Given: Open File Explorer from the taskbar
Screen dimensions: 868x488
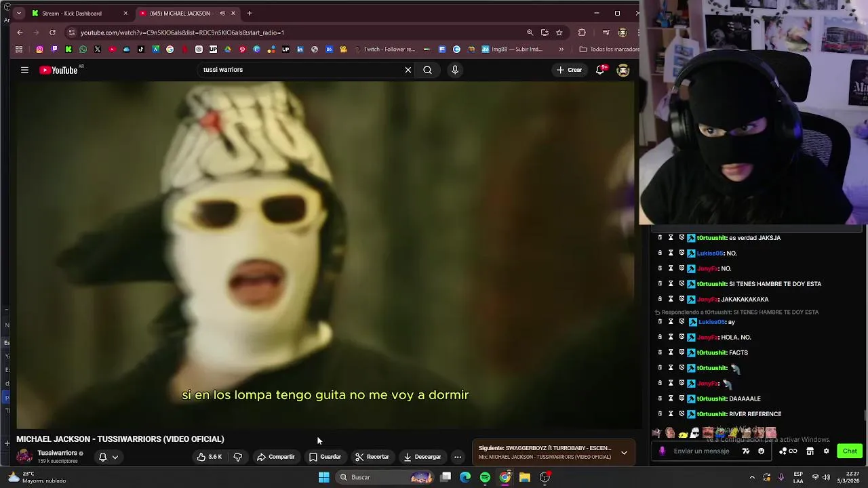Looking at the screenshot, I should (525, 477).
